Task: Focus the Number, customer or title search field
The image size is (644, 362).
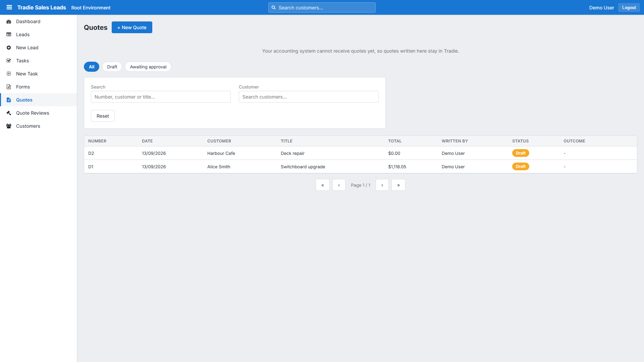Action: (x=161, y=97)
